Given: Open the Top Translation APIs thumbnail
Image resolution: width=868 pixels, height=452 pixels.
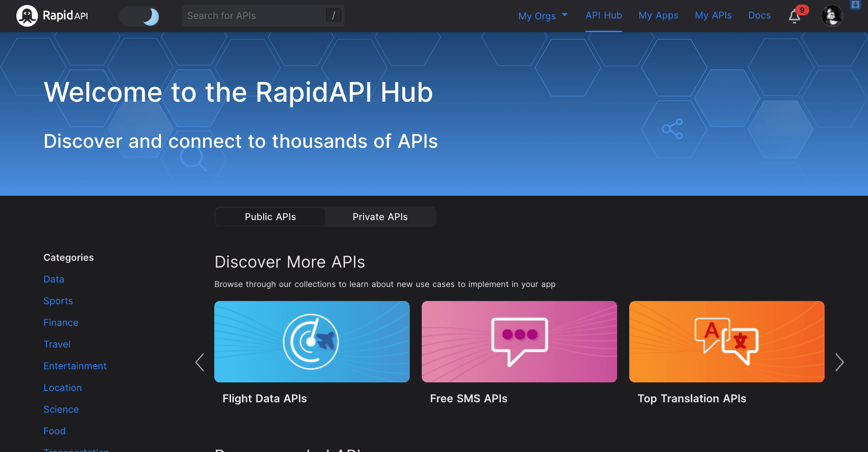Looking at the screenshot, I should pos(727,342).
